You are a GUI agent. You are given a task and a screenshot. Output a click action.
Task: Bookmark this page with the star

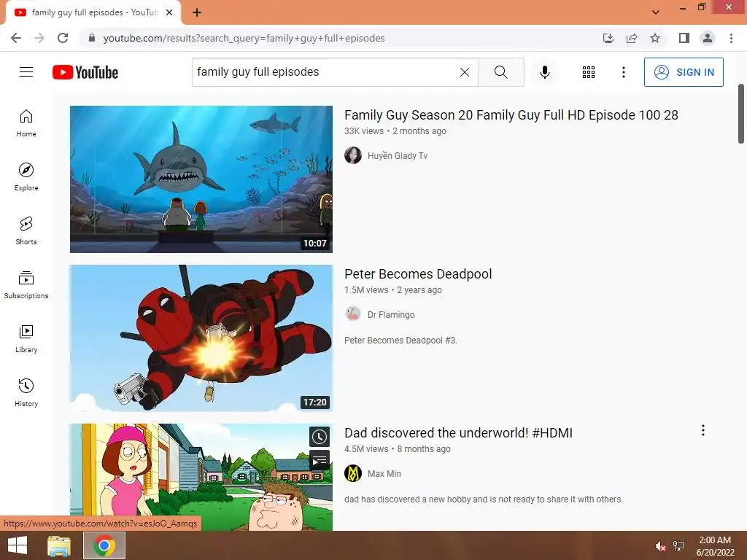coord(655,38)
